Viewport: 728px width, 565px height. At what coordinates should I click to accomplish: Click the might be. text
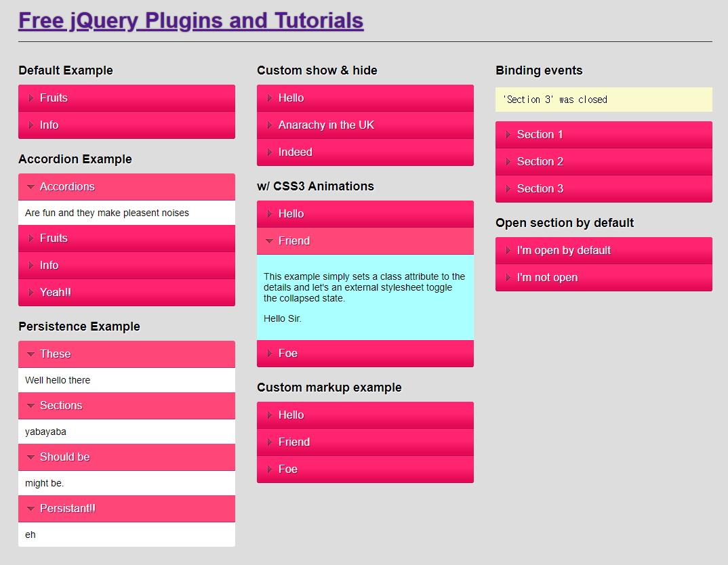[x=45, y=483]
